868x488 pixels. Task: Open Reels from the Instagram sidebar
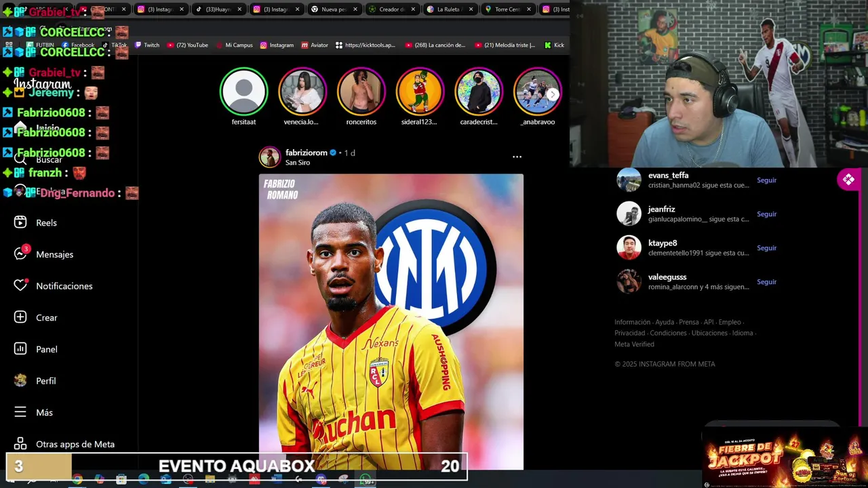35,222
